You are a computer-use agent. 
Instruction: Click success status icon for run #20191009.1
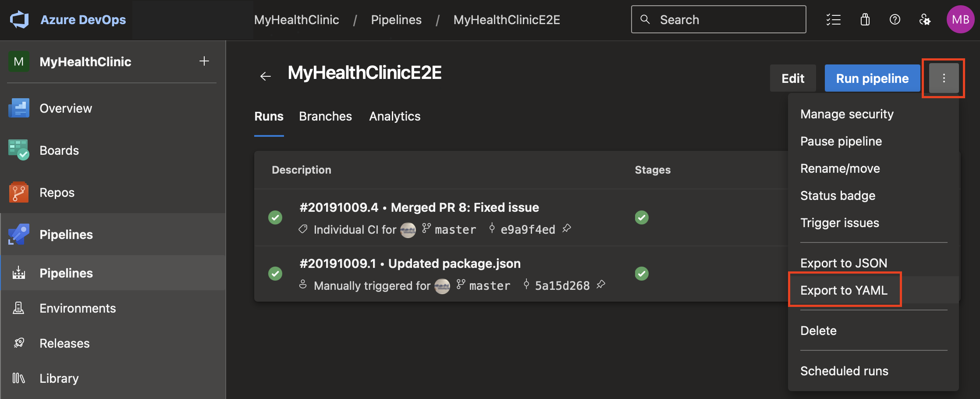[x=275, y=274]
